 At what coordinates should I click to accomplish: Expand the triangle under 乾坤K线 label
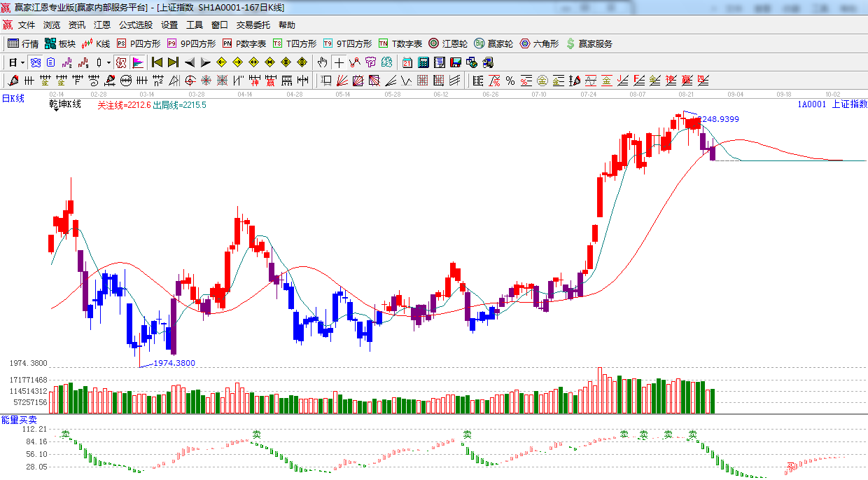point(55,111)
